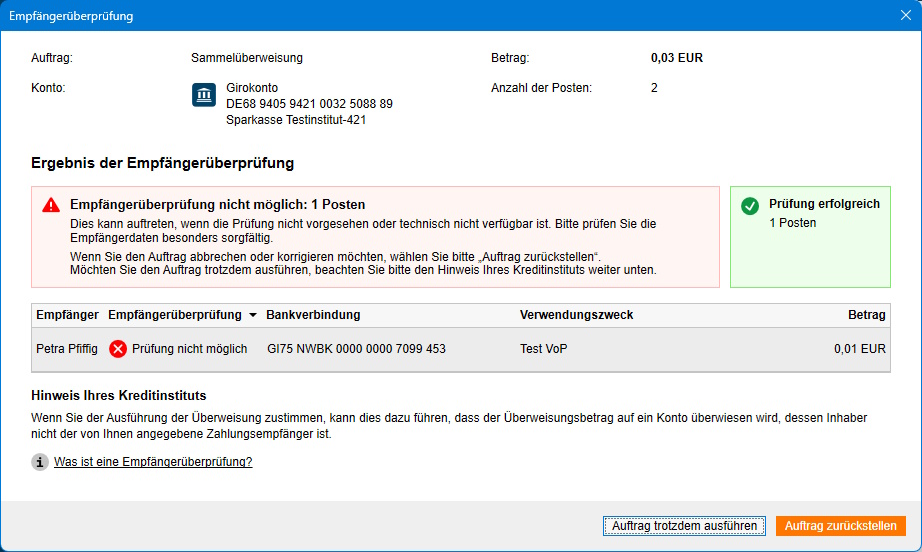Viewport: 922px width, 552px height.
Task: Click the Test VoP purpose cell
Action: point(546,349)
